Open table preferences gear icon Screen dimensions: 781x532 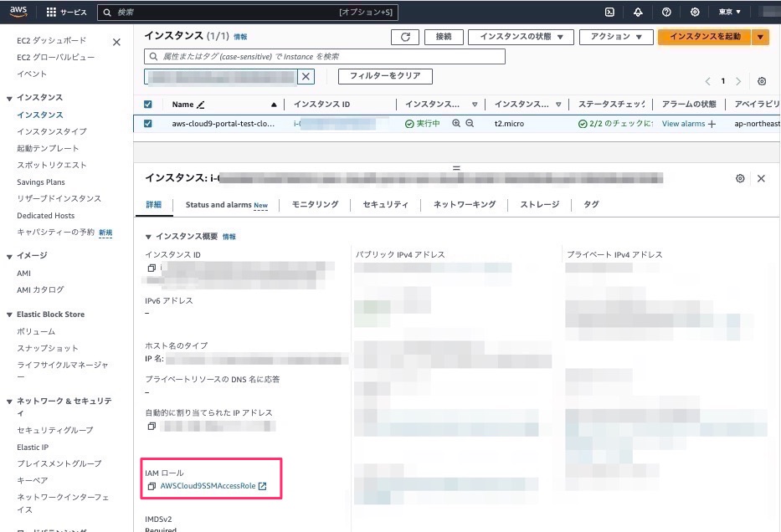762,81
